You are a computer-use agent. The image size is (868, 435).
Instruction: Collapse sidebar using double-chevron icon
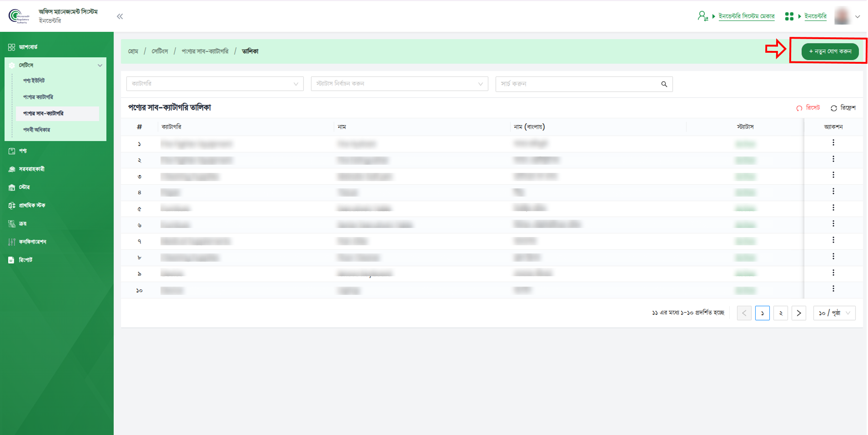120,16
